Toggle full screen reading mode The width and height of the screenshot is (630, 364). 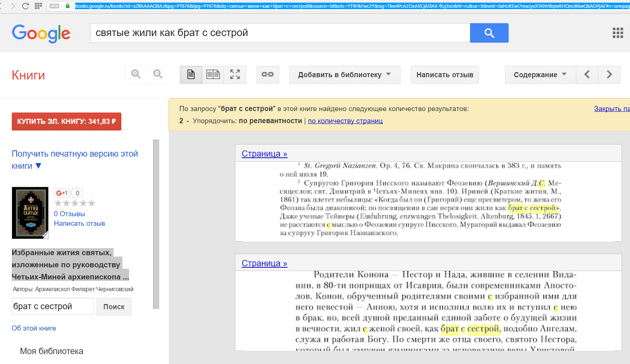tap(235, 75)
